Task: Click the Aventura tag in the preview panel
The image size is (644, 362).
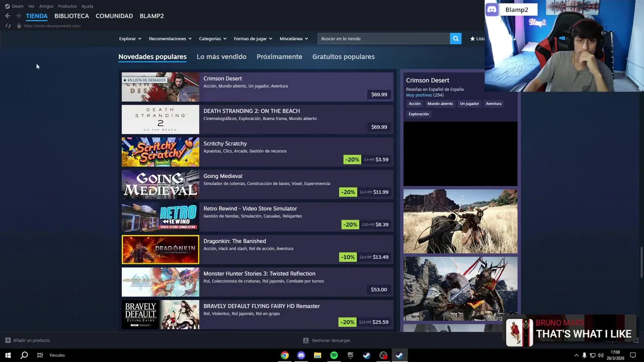Action: click(x=494, y=104)
